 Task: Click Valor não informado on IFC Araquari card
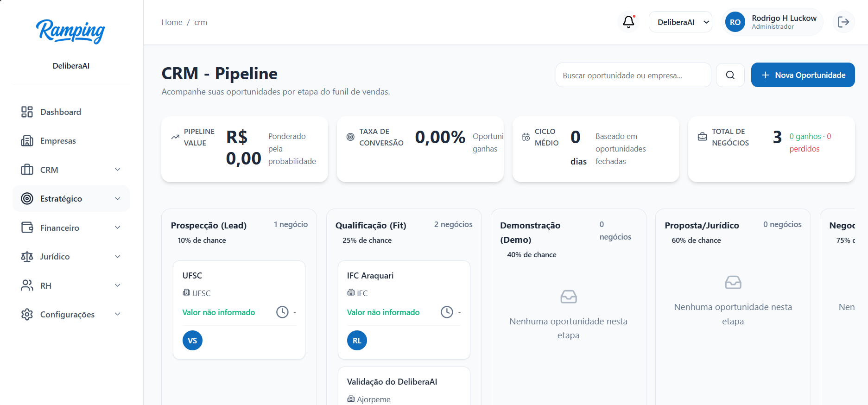click(383, 312)
